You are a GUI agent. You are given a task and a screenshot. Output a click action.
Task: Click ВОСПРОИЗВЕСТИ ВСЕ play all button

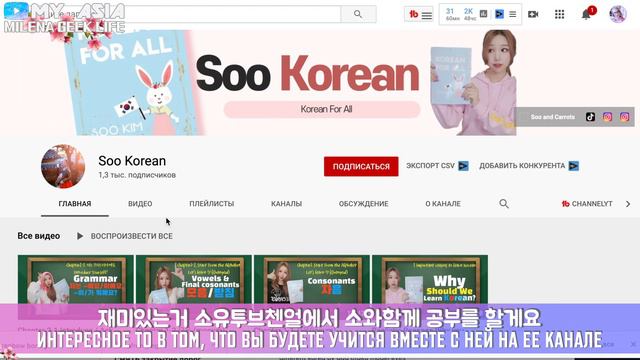[125, 236]
